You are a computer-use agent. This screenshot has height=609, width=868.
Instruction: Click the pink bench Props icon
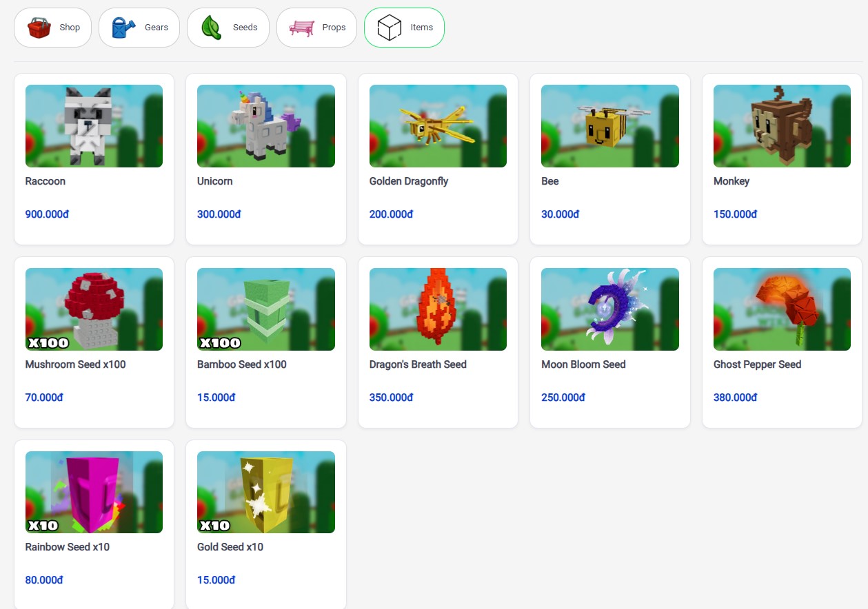[301, 28]
